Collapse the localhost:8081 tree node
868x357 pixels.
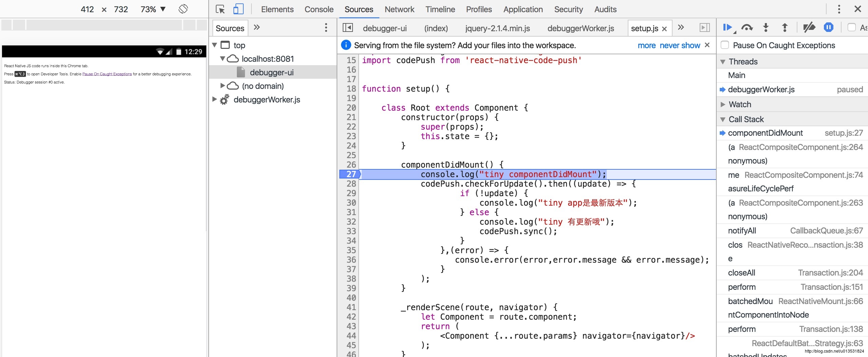click(x=222, y=58)
